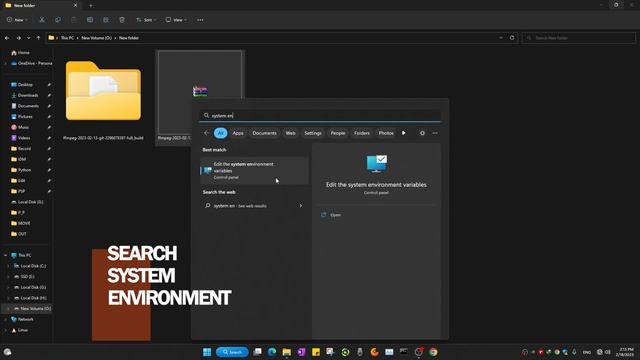Open File Explorer from taskbar
Image resolution: width=640 pixels, height=360 pixels.
[287, 352]
